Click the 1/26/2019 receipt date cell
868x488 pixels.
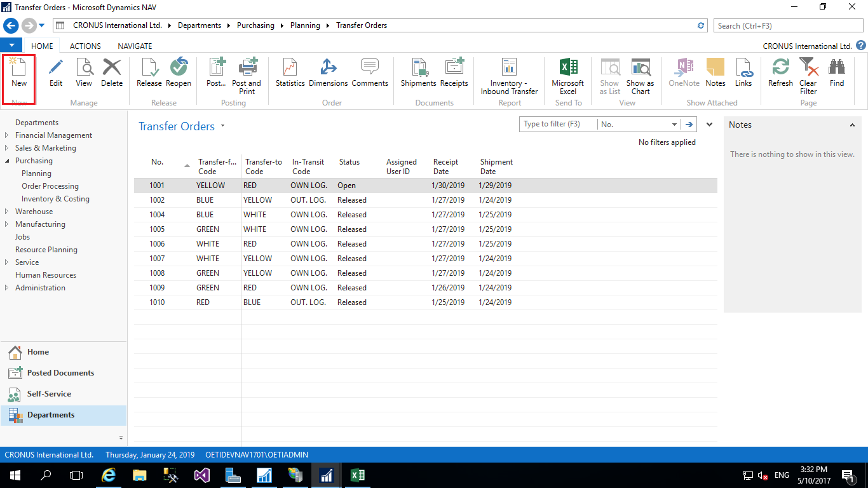tap(448, 288)
